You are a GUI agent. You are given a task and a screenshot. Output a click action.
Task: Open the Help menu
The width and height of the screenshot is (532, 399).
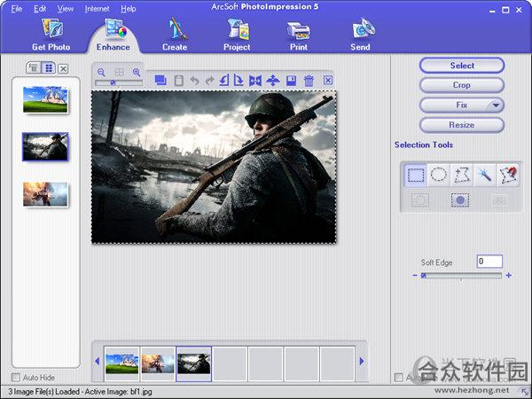(129, 9)
